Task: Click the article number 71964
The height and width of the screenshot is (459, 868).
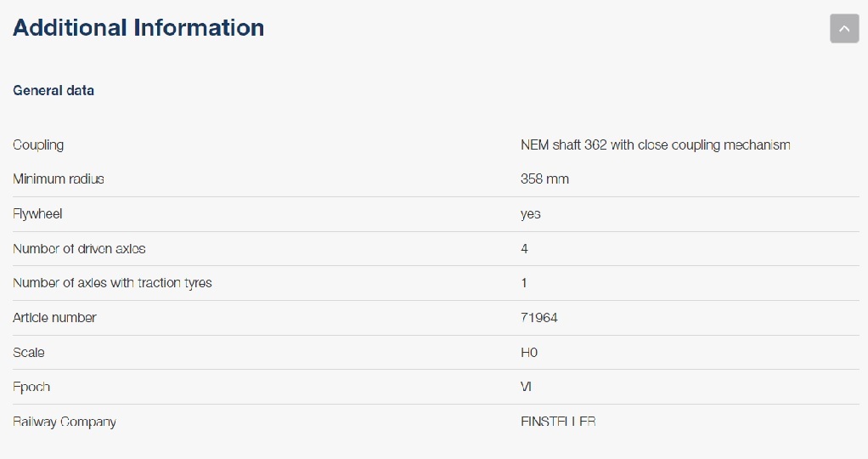Action: (x=538, y=318)
